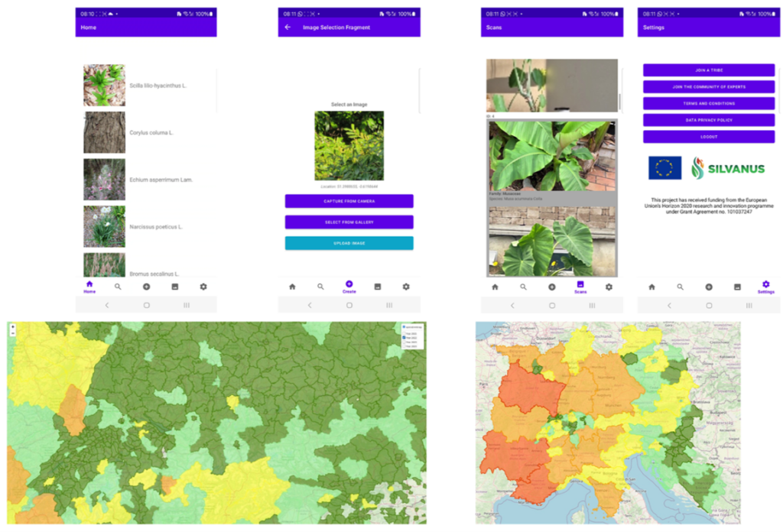
Task: Switch to the Home tab on the Home screen
Action: point(89,287)
